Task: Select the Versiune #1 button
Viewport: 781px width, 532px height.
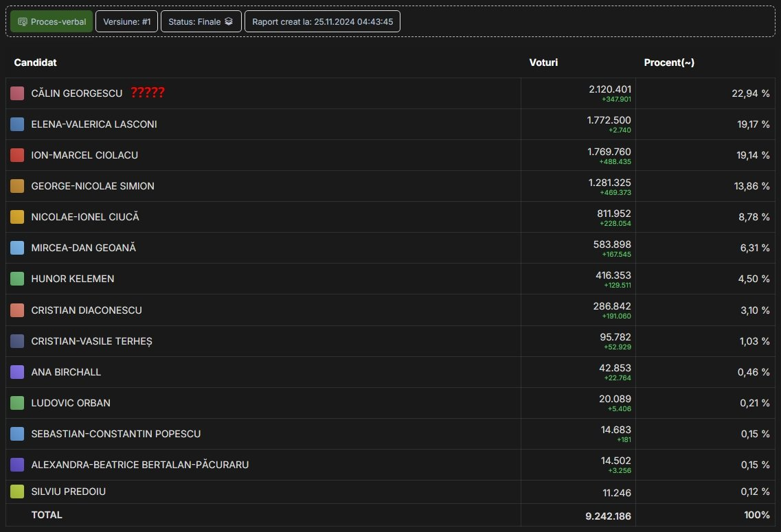Action: click(126, 21)
